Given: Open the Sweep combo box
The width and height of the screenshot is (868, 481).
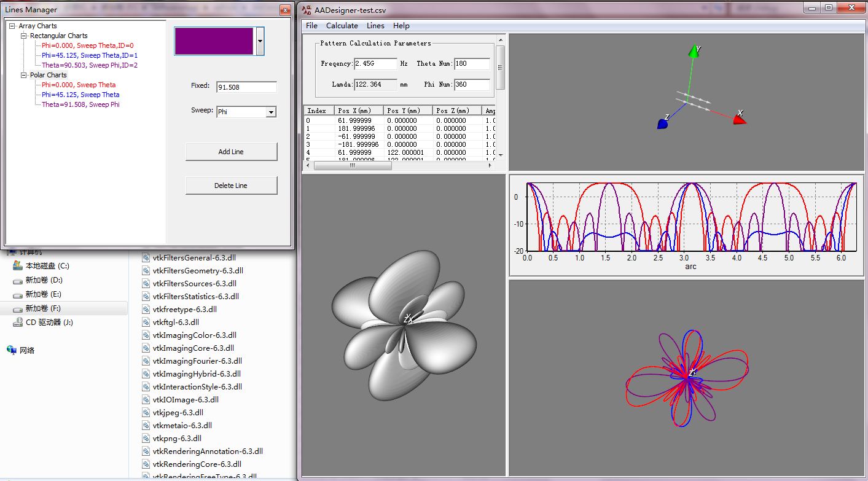Looking at the screenshot, I should click(270, 112).
